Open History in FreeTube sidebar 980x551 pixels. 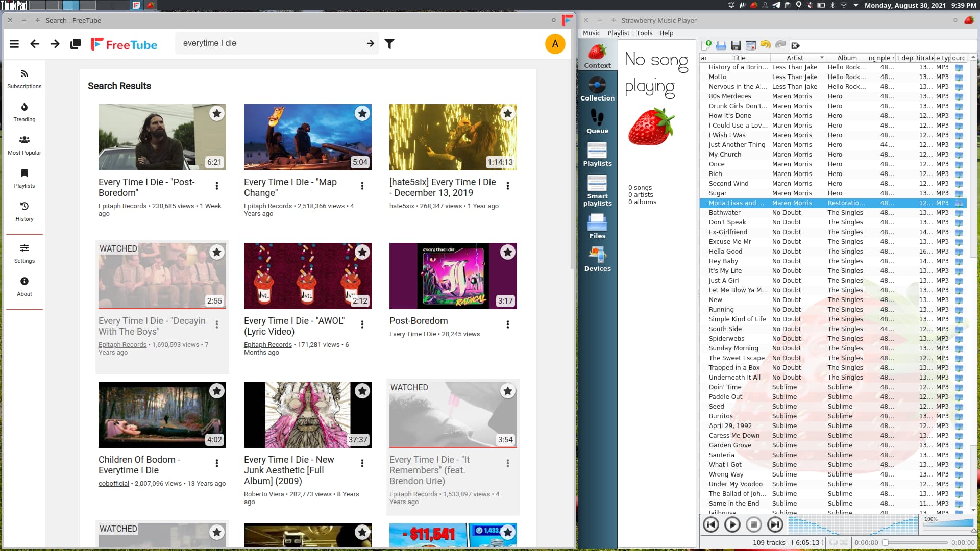[x=24, y=212]
